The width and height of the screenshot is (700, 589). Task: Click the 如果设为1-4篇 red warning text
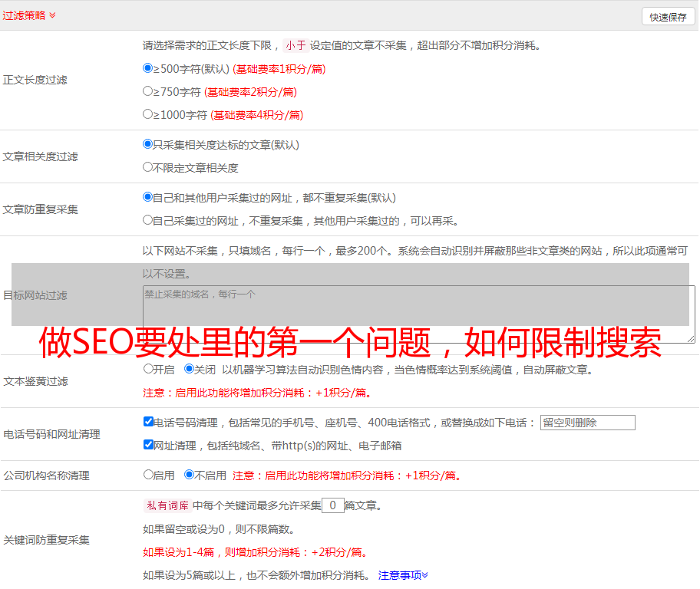[257, 552]
